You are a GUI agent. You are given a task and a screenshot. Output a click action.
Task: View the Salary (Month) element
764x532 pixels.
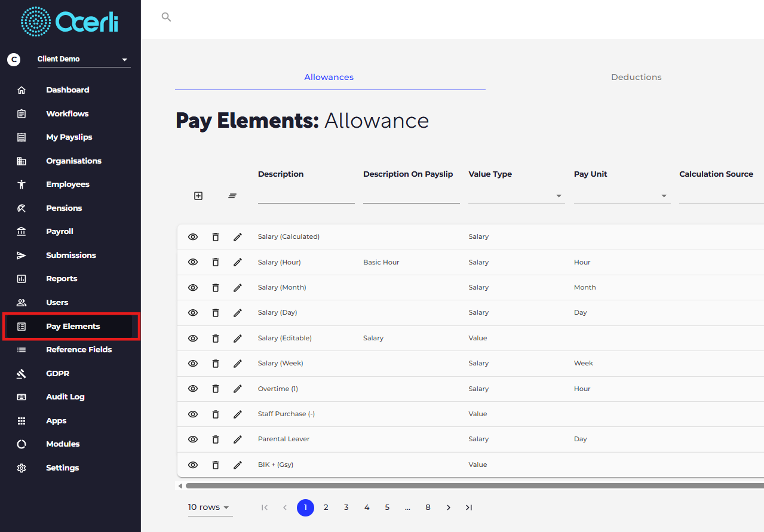coord(193,288)
